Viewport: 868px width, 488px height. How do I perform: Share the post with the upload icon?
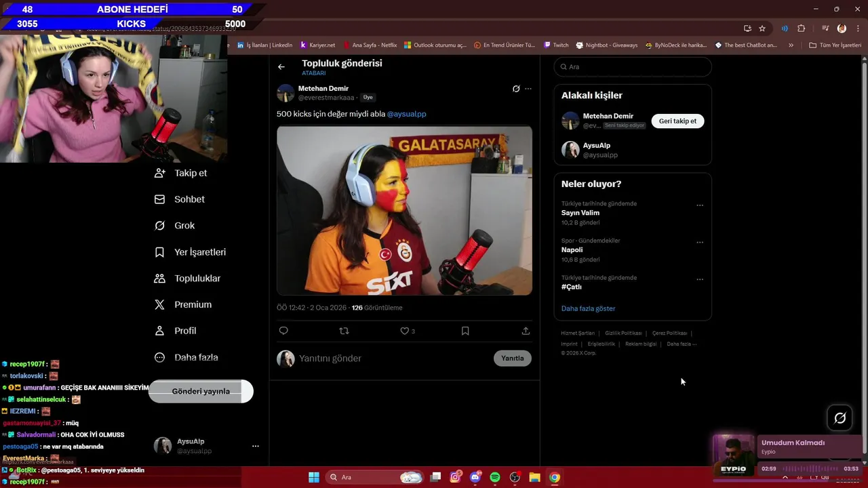526,331
